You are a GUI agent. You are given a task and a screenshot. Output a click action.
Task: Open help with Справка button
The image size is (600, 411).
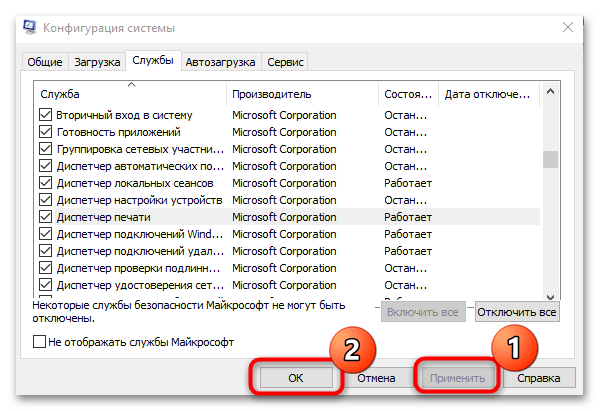539,378
